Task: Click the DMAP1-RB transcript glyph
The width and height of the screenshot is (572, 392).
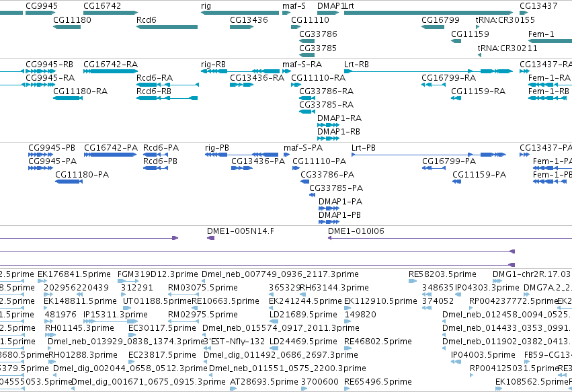Action: pos(328,139)
